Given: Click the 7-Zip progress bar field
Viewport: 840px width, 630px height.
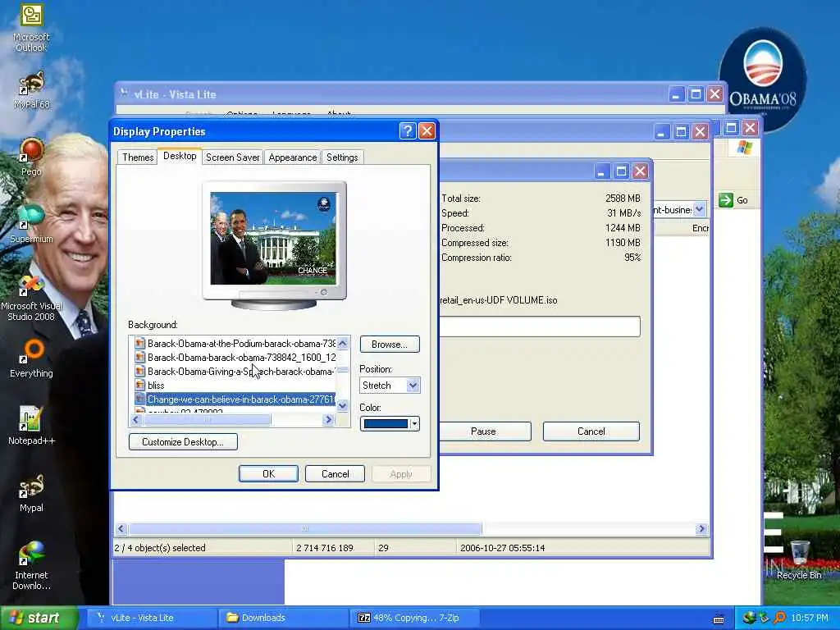Looking at the screenshot, I should [x=540, y=326].
